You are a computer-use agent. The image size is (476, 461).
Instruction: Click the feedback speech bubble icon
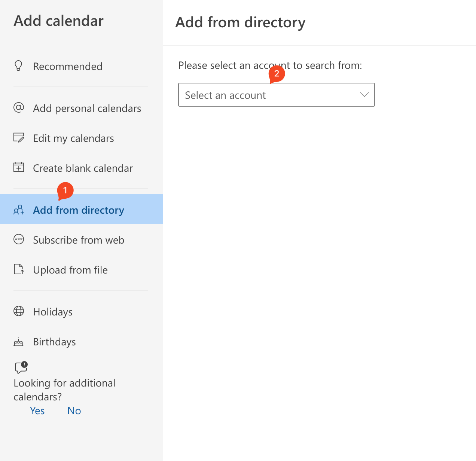[x=21, y=367]
